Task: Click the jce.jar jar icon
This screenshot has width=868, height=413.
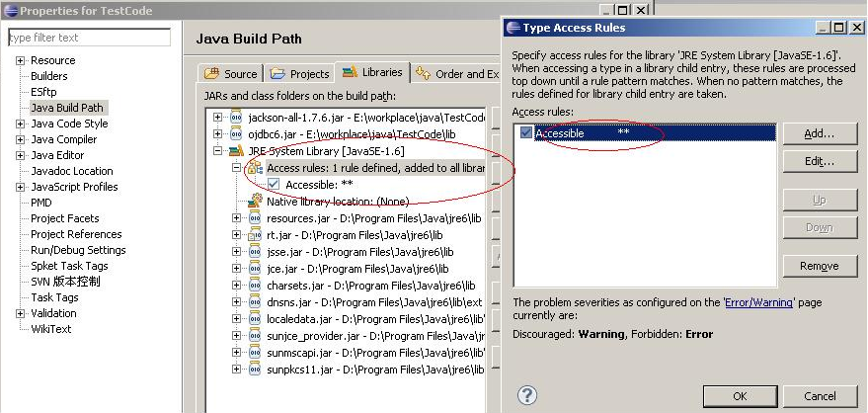Action: (x=255, y=269)
